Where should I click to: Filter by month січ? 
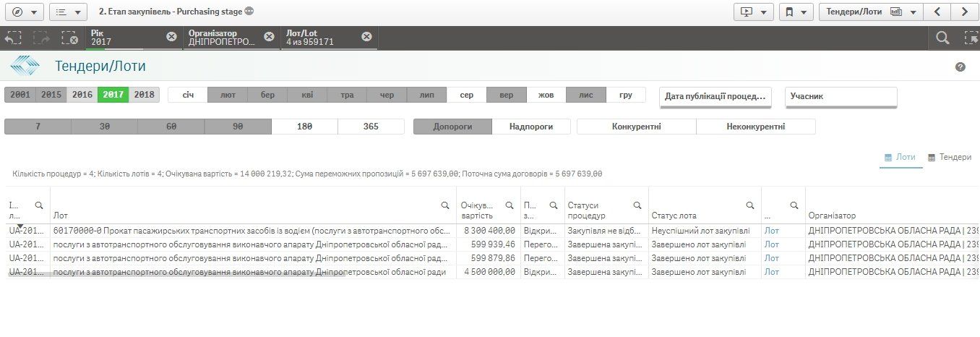[x=188, y=95]
